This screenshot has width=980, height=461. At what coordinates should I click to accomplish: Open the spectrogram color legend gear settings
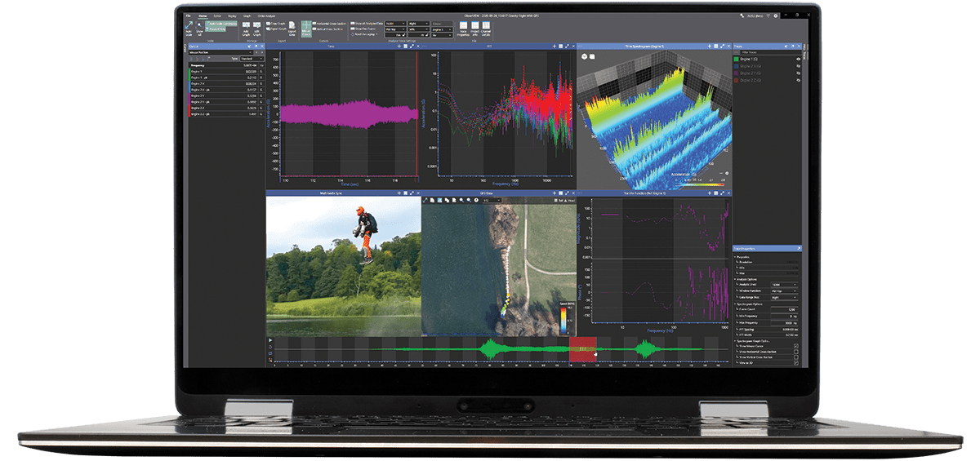pos(727,173)
